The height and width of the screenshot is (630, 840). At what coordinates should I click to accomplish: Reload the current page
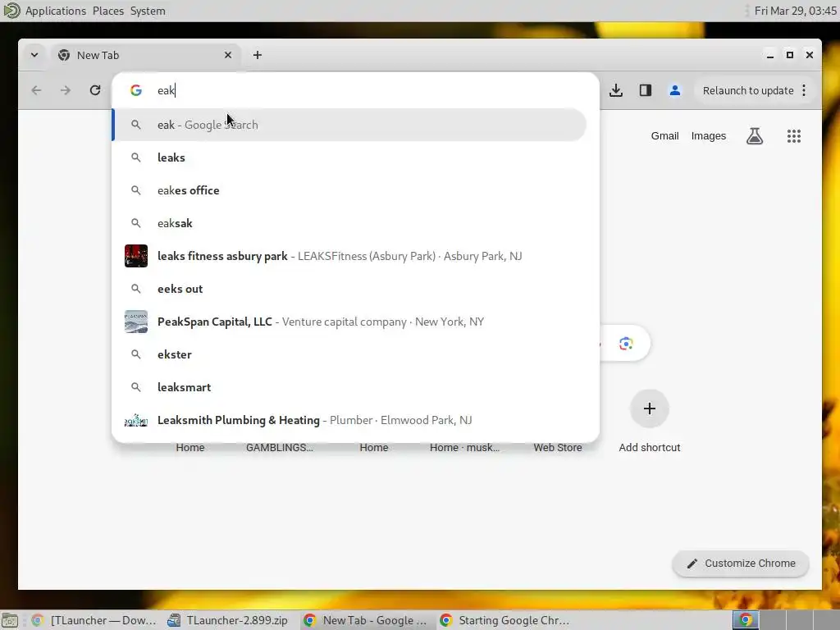pos(95,90)
